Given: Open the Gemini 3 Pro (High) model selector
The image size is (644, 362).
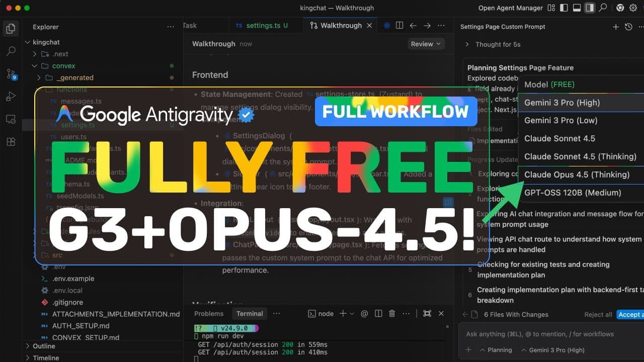Looking at the screenshot, I should (x=552, y=350).
